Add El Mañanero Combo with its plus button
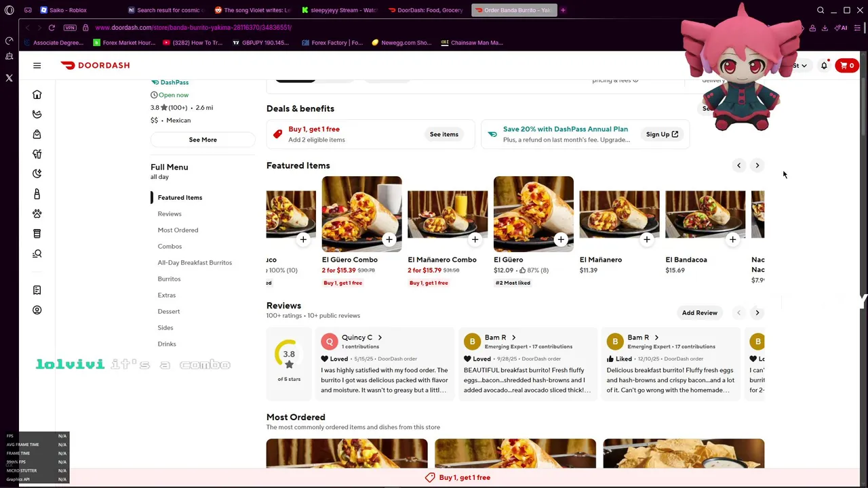Image resolution: width=868 pixels, height=488 pixels. coord(475,239)
